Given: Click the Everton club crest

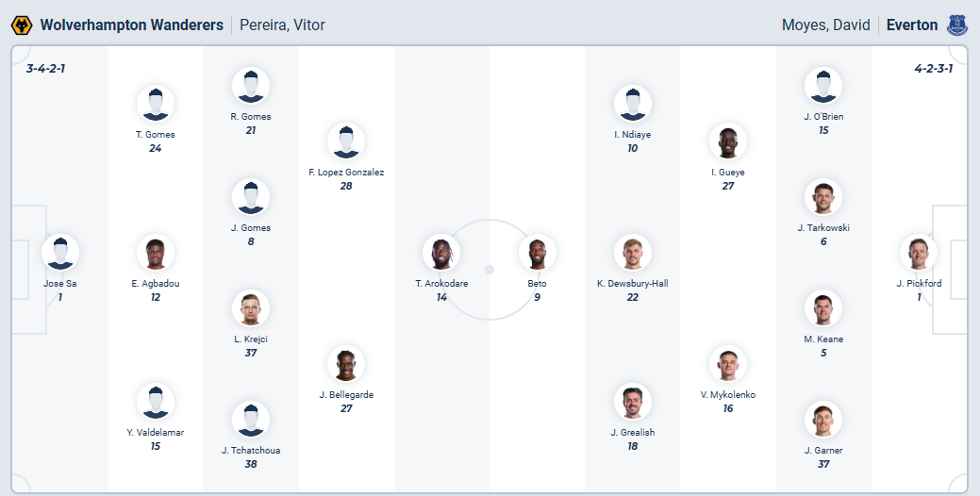Looking at the screenshot, I should (957, 25).
